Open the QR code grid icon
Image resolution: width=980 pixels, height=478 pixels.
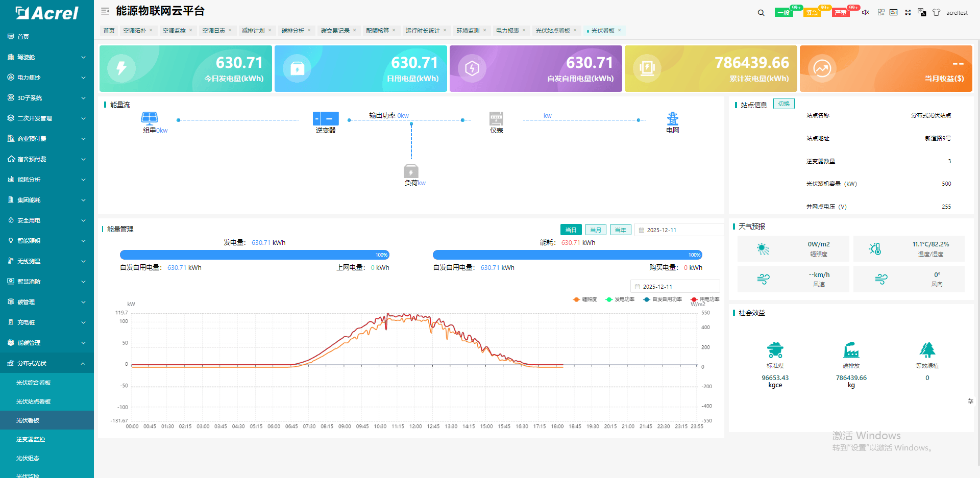point(881,12)
